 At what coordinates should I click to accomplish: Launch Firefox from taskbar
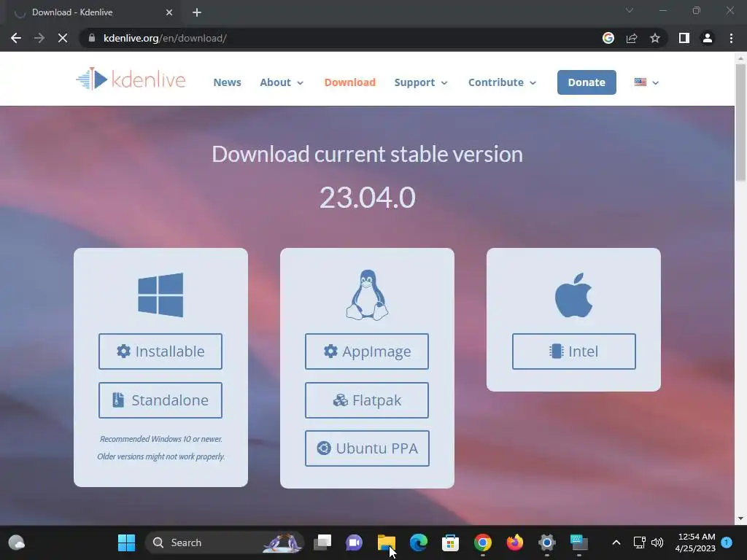[514, 542]
